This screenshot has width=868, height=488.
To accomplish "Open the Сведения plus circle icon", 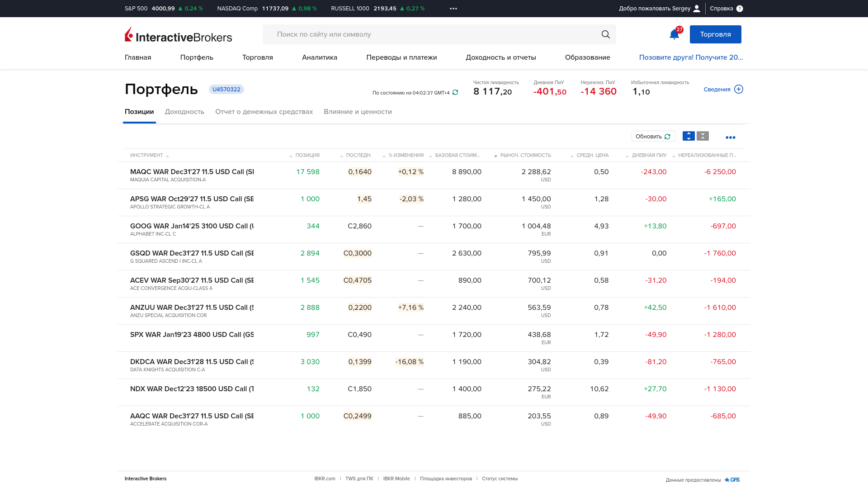I will 739,89.
